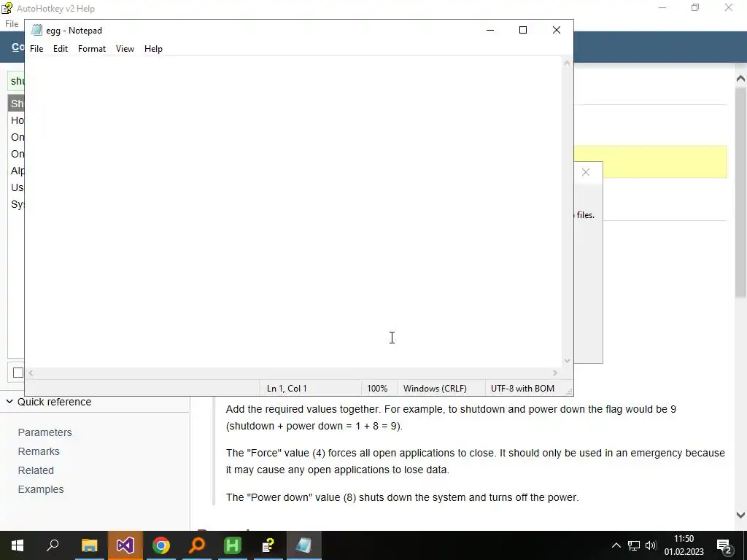Switch to Visual Studio on the taskbar
This screenshot has width=747, height=560.
(x=125, y=545)
